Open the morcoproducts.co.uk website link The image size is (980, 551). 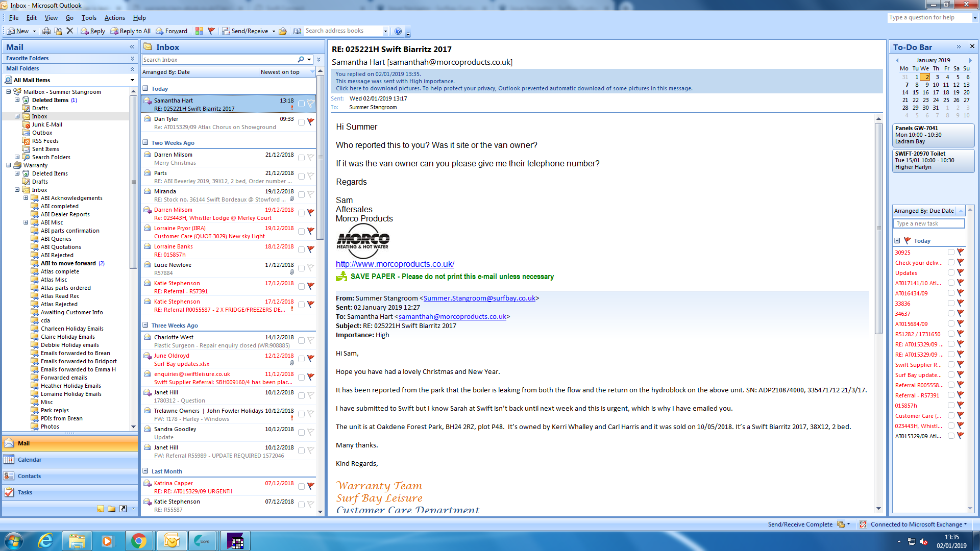coord(395,264)
